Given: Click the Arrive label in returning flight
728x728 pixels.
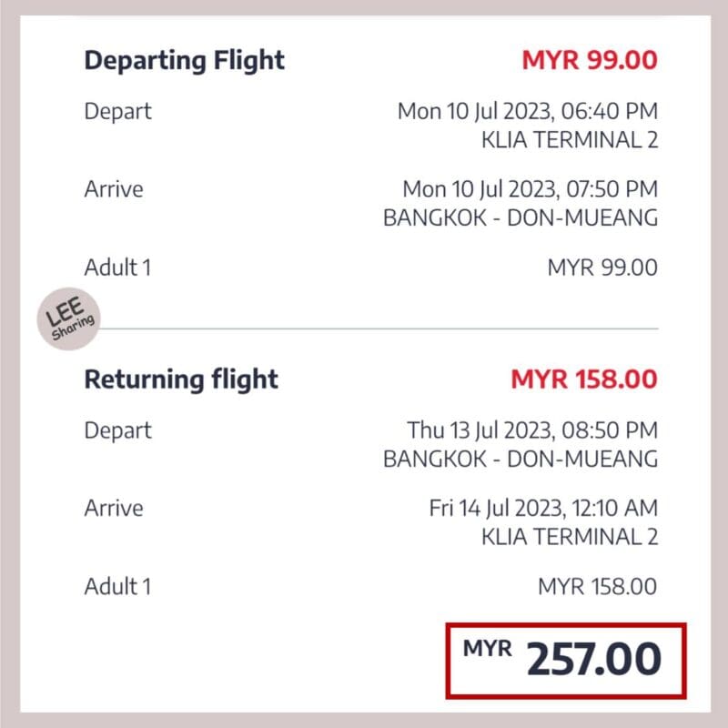Looking at the screenshot, I should (x=114, y=509).
